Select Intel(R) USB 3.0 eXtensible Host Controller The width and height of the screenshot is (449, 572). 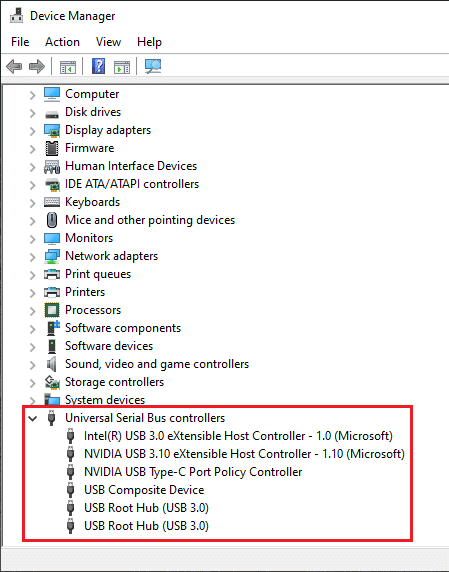click(238, 436)
